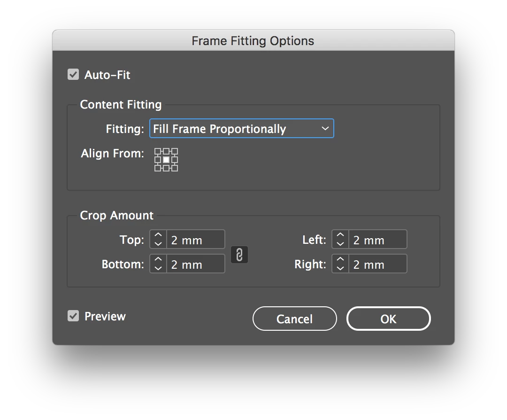Click the Cancel button
The width and height of the screenshot is (507, 420).
tap(294, 319)
